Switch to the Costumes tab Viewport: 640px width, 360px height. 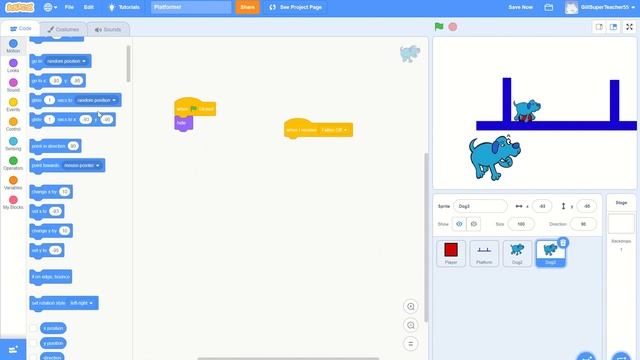click(63, 29)
